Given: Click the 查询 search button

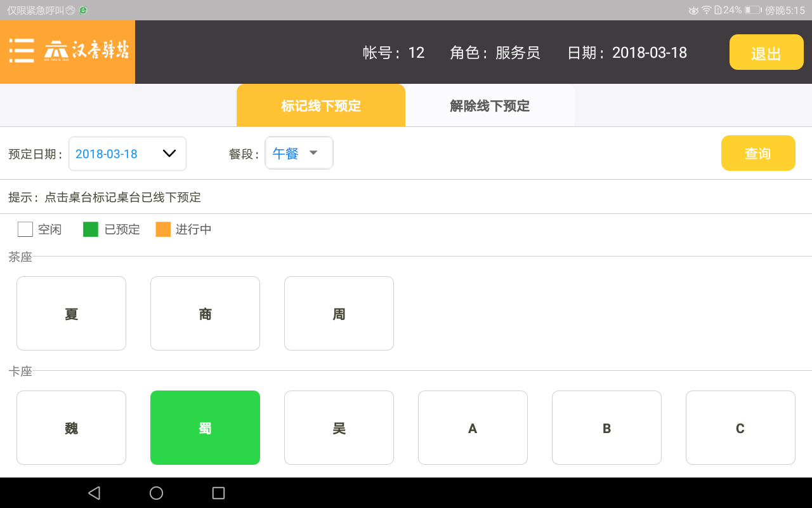Looking at the screenshot, I should pos(758,153).
